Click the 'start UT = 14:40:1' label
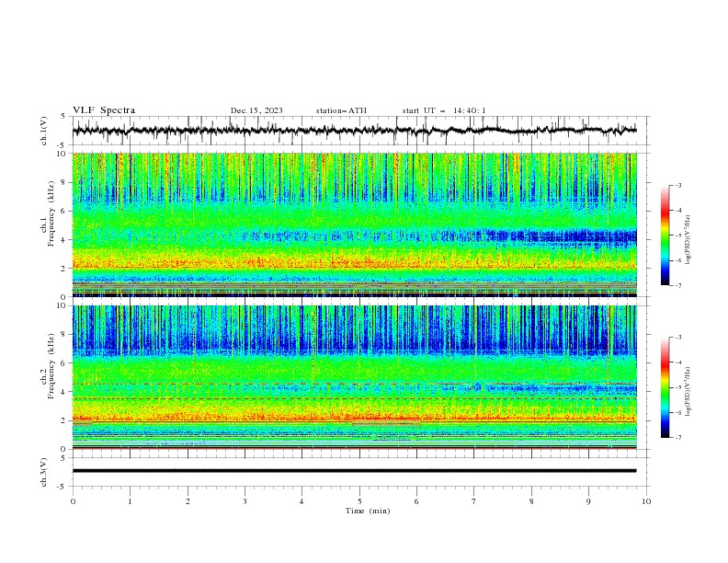728x563 pixels. click(444, 110)
